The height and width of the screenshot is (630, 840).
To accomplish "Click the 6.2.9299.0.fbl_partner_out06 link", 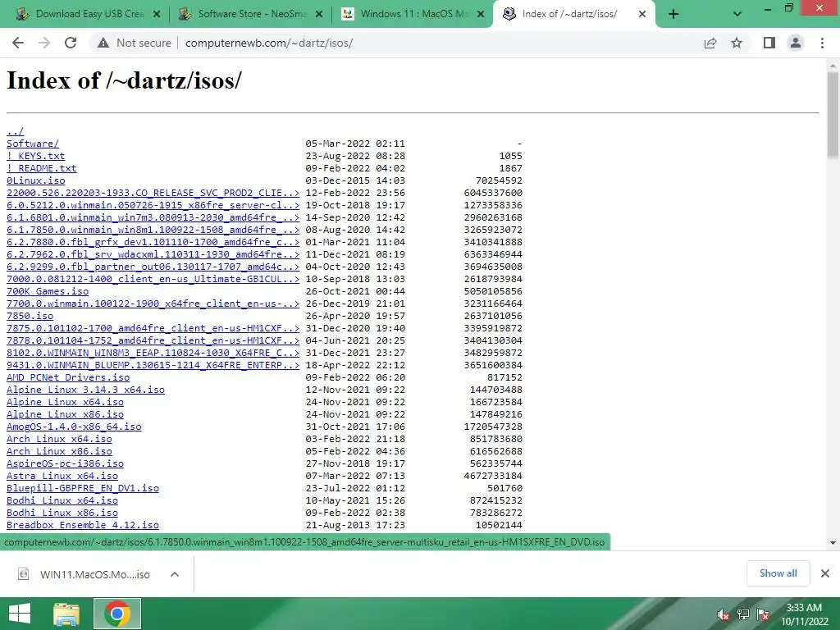I will coord(153,267).
